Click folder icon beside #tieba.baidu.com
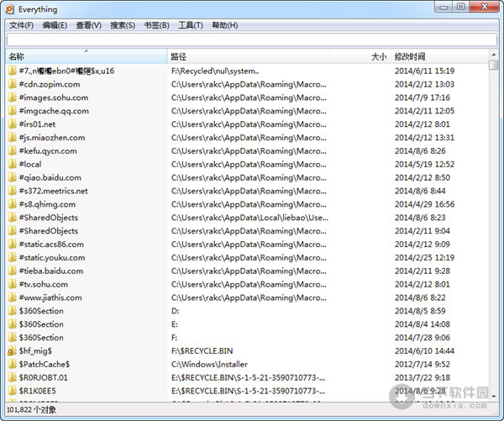Viewport: 504px width, 421px height. 12,271
